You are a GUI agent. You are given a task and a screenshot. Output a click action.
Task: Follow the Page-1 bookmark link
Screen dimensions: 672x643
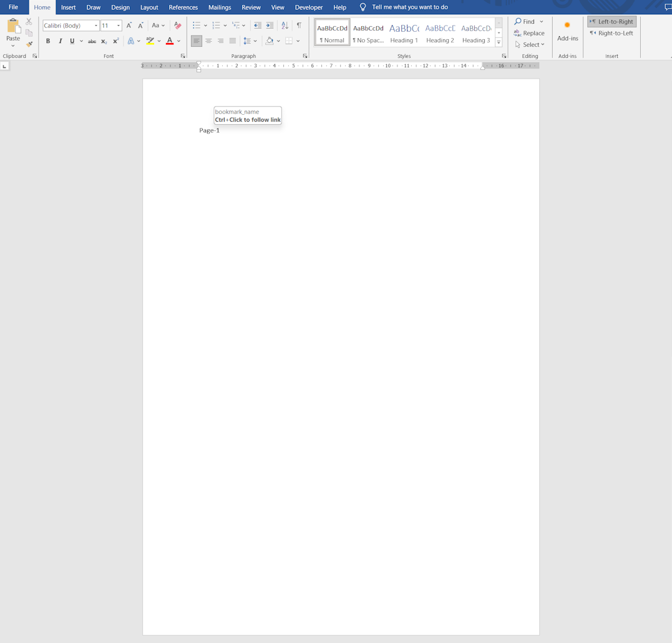click(209, 130)
